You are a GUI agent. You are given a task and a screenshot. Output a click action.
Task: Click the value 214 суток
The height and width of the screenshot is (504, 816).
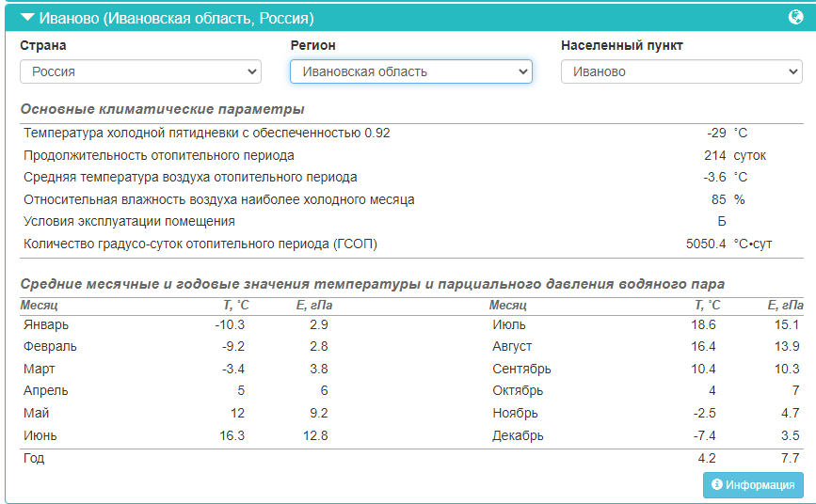click(735, 155)
